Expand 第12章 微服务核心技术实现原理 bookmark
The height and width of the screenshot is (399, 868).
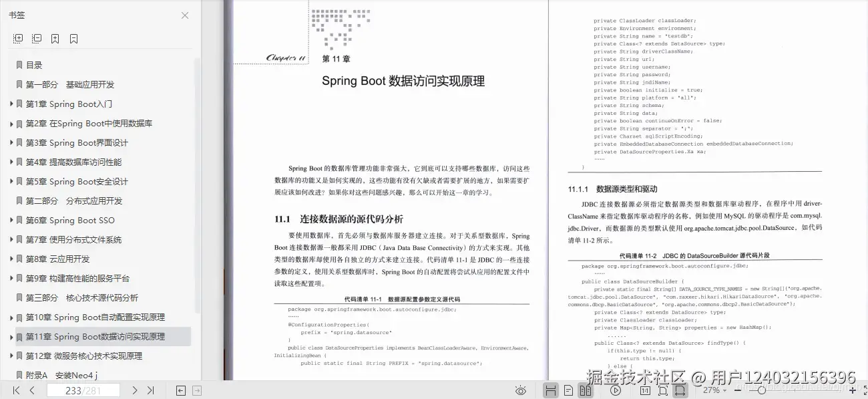11,356
